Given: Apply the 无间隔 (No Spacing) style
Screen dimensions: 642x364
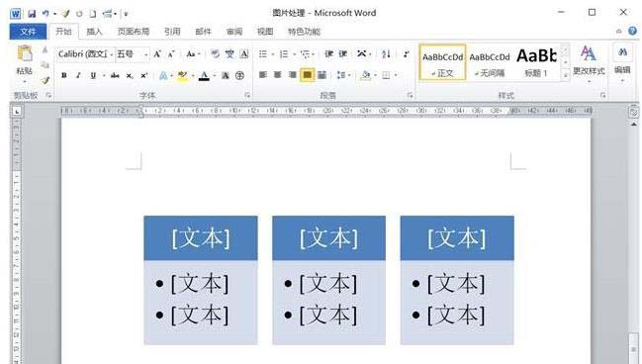Looking at the screenshot, I should (x=490, y=62).
